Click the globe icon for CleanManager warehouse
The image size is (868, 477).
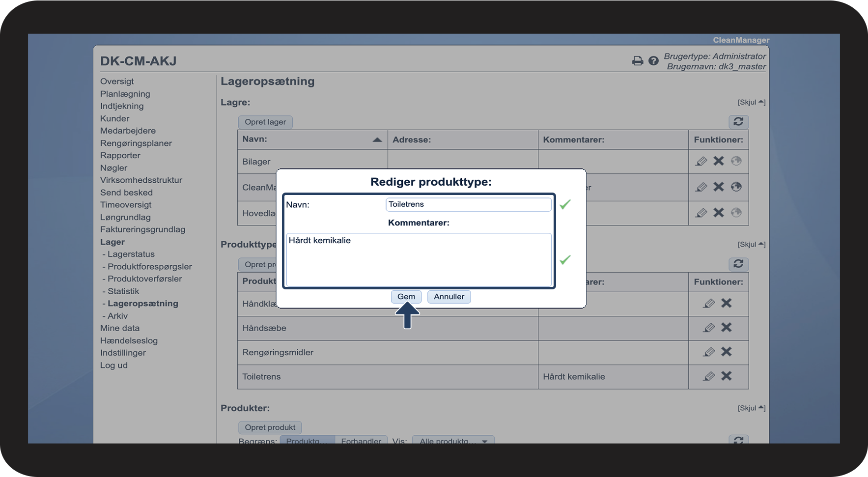pos(736,187)
